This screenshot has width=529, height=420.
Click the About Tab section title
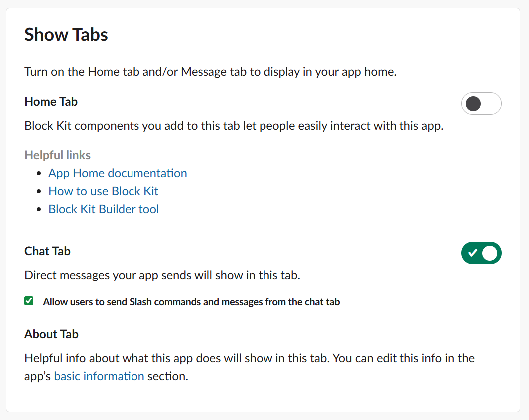51,334
